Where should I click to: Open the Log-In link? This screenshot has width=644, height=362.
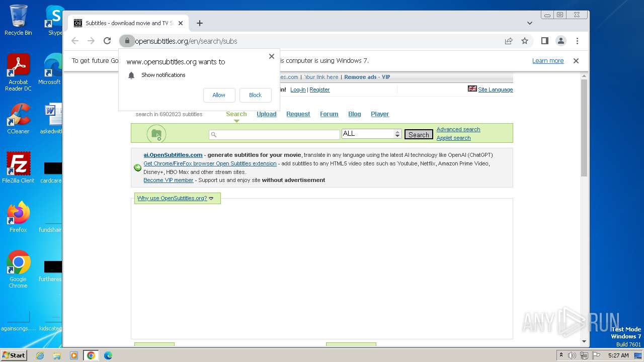point(298,89)
